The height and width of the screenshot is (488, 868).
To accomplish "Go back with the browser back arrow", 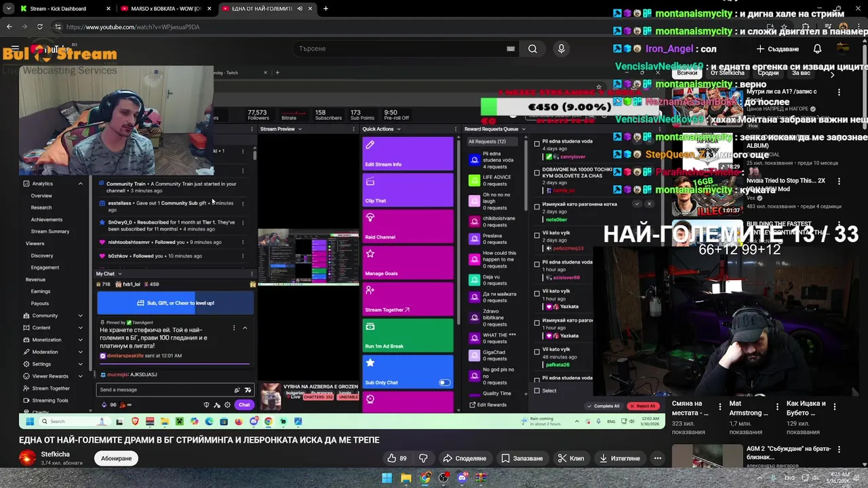I will click(x=9, y=27).
